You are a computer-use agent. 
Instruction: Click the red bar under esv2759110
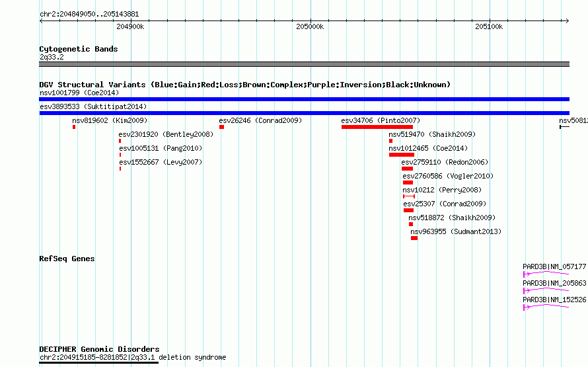coord(407,169)
